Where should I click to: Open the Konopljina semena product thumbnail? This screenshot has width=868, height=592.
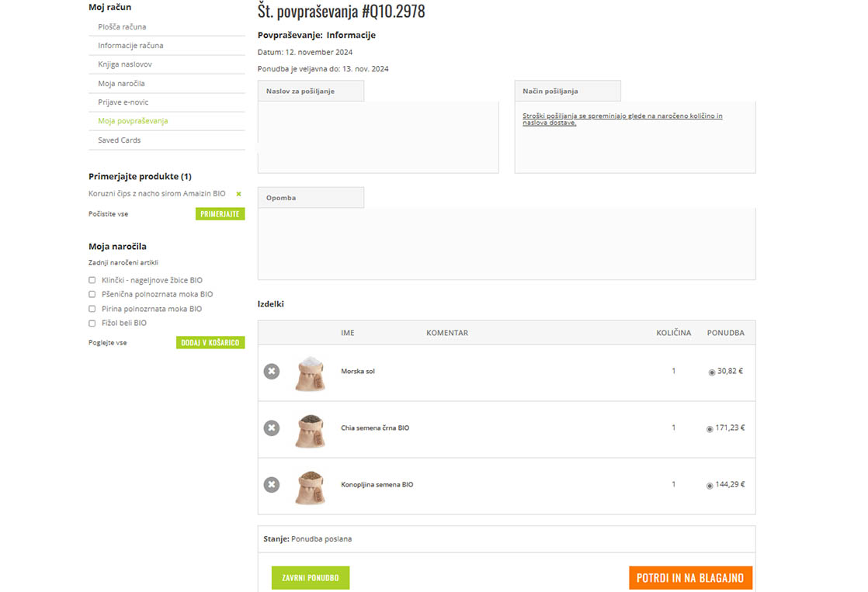point(310,486)
